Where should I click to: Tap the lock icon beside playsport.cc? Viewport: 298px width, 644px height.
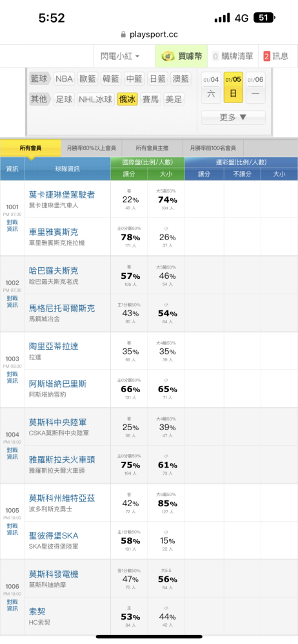pyautogui.click(x=123, y=35)
